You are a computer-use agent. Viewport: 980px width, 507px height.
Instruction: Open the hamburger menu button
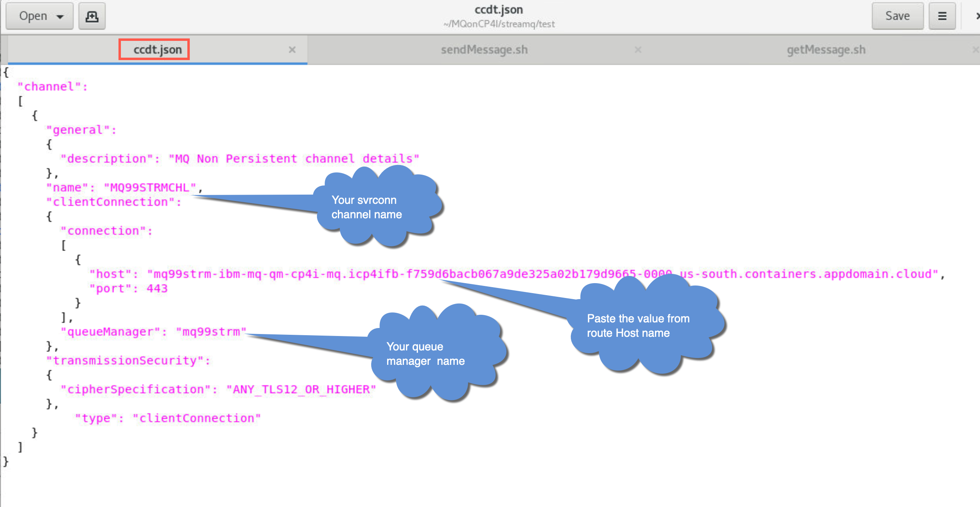(942, 16)
